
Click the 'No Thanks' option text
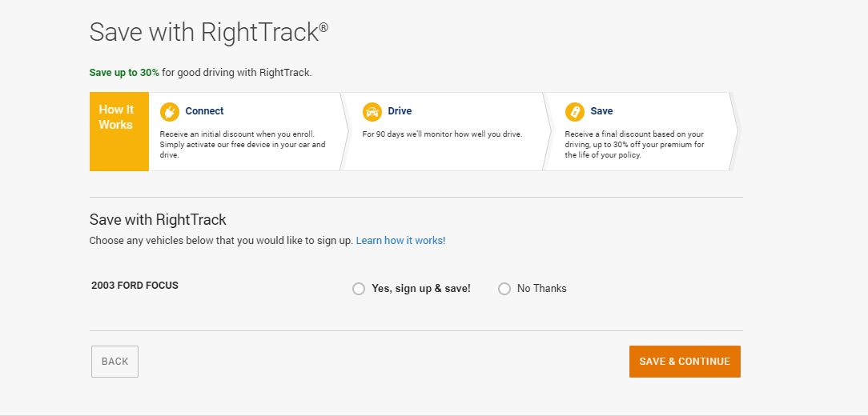(541, 288)
